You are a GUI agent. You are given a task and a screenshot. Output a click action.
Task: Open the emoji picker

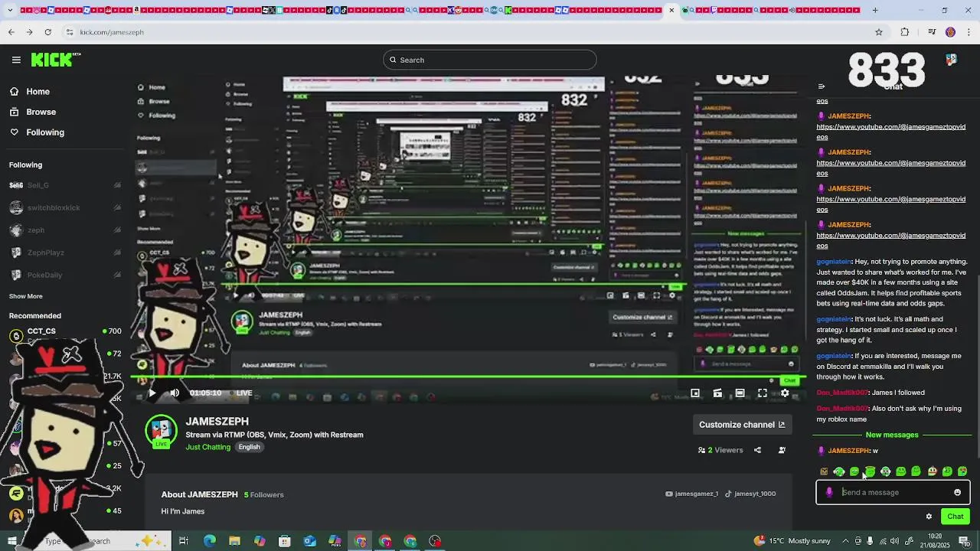tap(957, 492)
